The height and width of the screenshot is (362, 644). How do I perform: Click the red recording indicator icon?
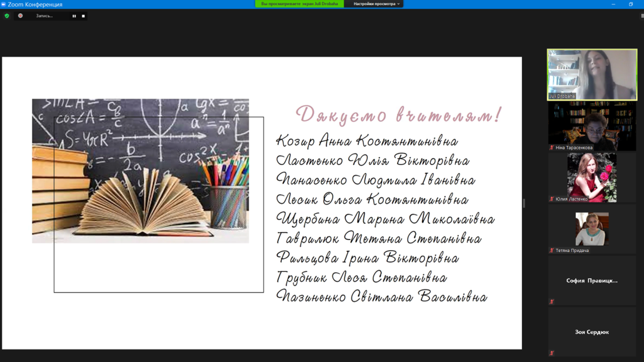pos(21,16)
